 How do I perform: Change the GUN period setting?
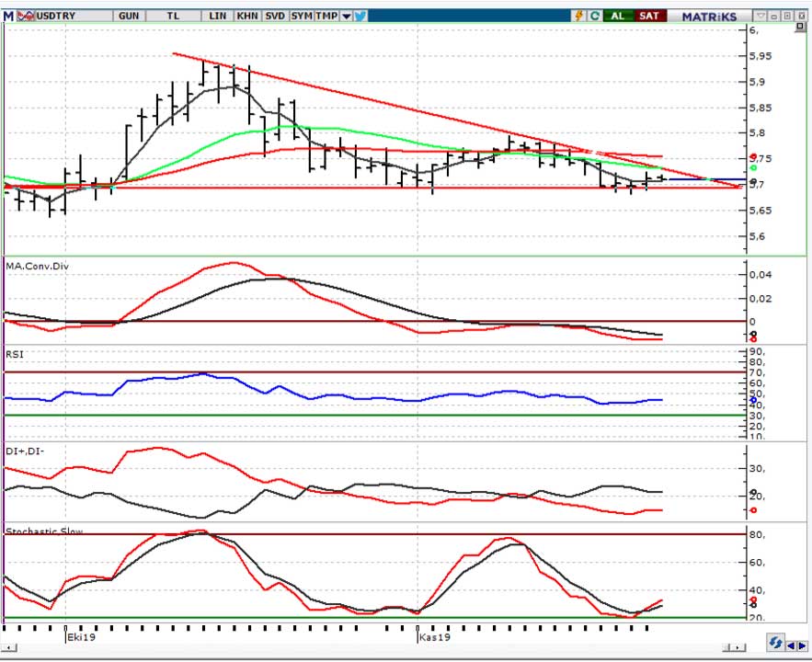pos(129,16)
